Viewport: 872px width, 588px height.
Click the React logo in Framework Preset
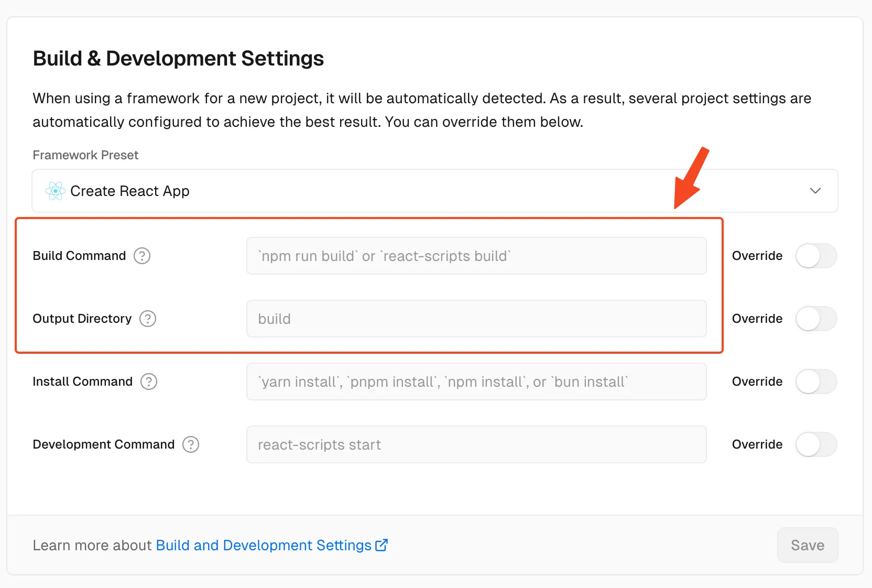pyautogui.click(x=55, y=191)
